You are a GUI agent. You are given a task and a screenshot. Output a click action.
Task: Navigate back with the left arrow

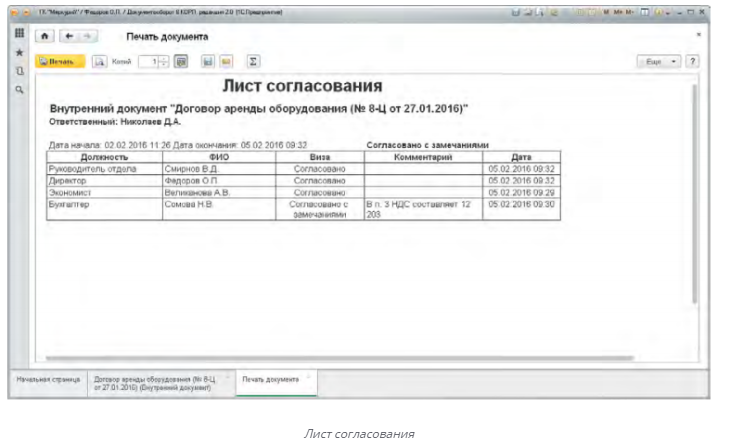[68, 36]
